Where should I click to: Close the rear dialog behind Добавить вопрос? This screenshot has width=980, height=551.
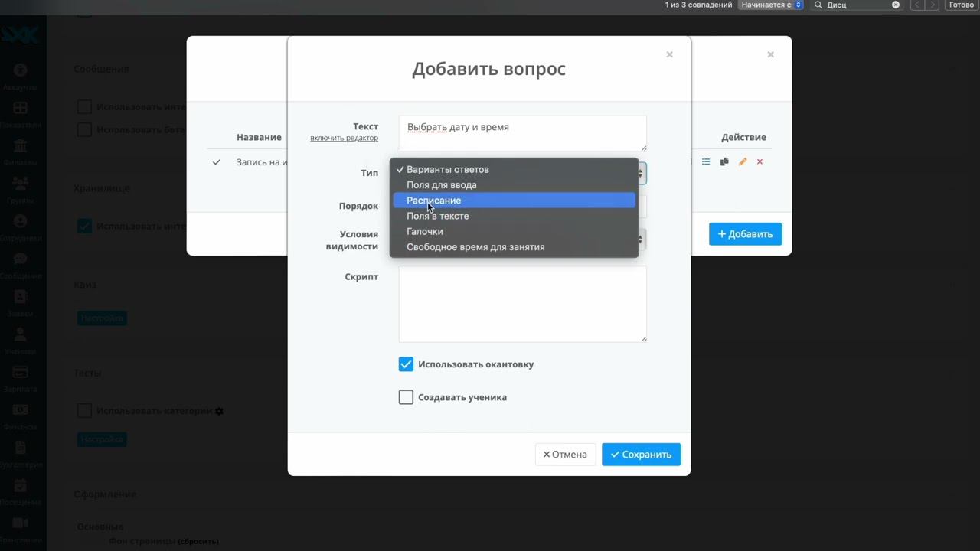[770, 54]
